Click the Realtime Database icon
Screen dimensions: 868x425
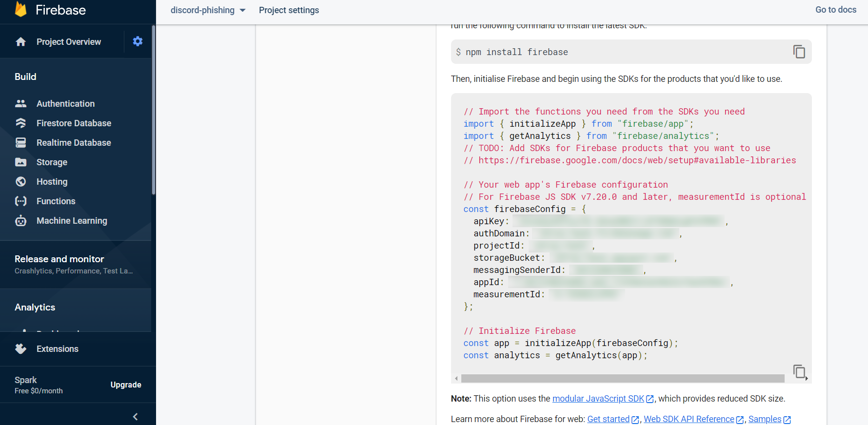20,142
